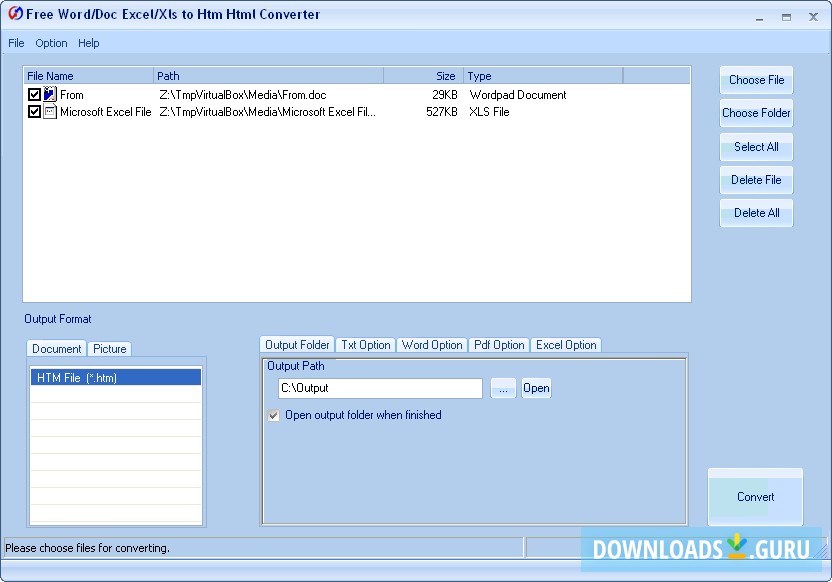Switch to the Txt Option tab

366,345
